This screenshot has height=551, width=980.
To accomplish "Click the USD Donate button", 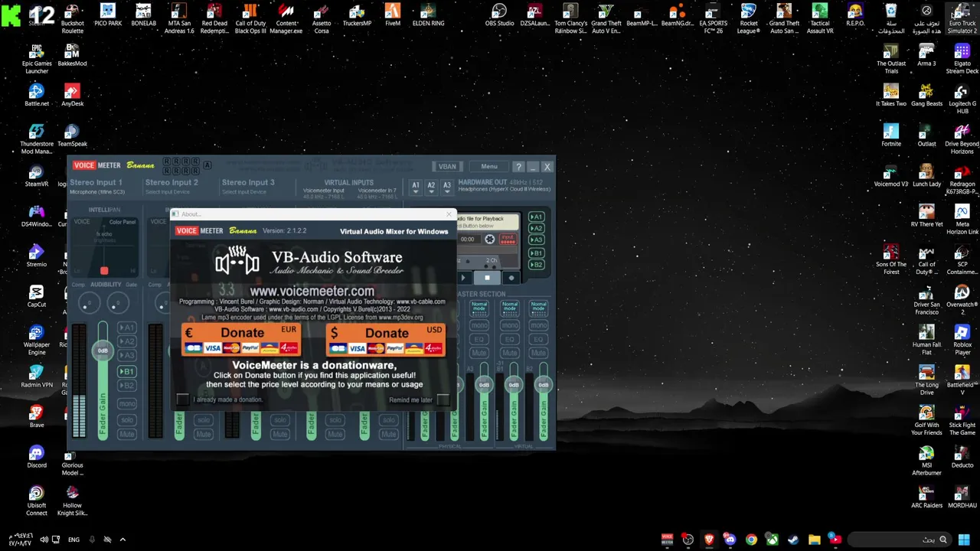I will coord(386,340).
